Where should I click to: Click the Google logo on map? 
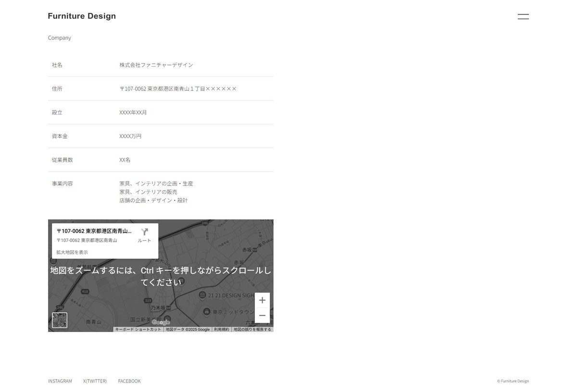click(161, 322)
